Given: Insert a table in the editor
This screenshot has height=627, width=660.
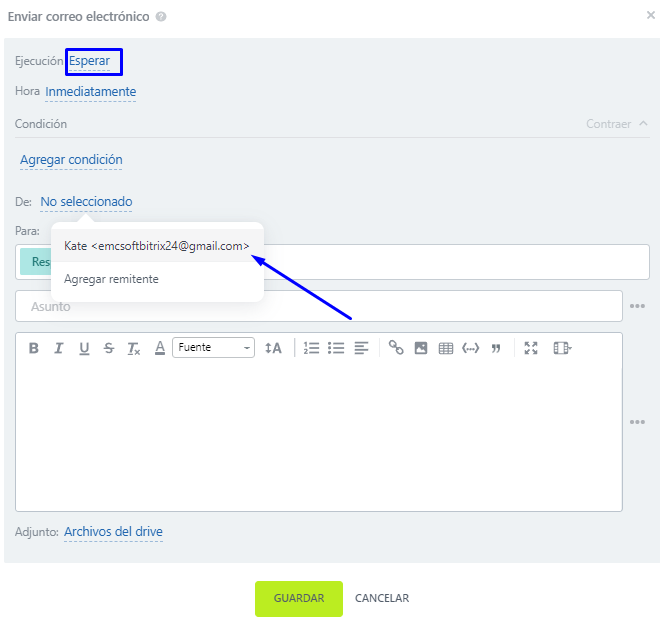Looking at the screenshot, I should 446,348.
